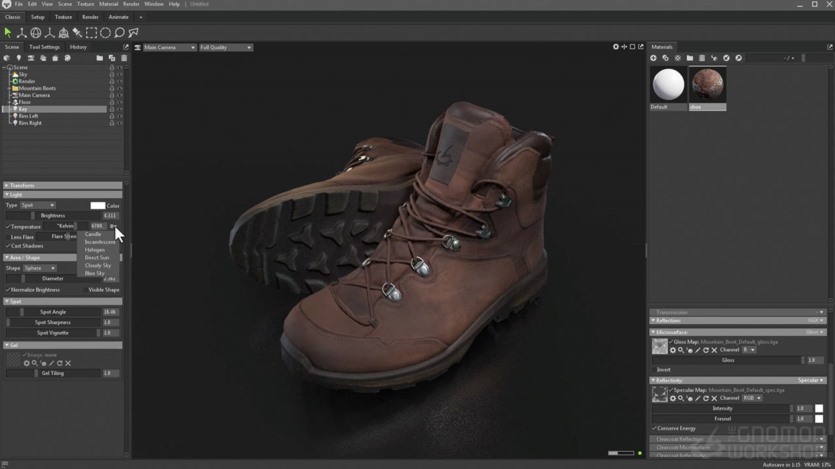The width and height of the screenshot is (835, 469).
Task: Open the light Type dropdown
Action: (38, 205)
